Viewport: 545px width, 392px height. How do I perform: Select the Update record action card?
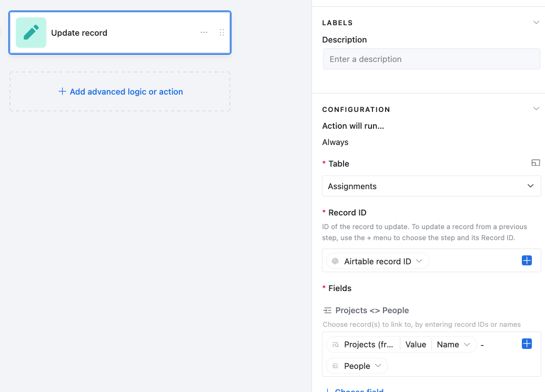pyautogui.click(x=120, y=33)
